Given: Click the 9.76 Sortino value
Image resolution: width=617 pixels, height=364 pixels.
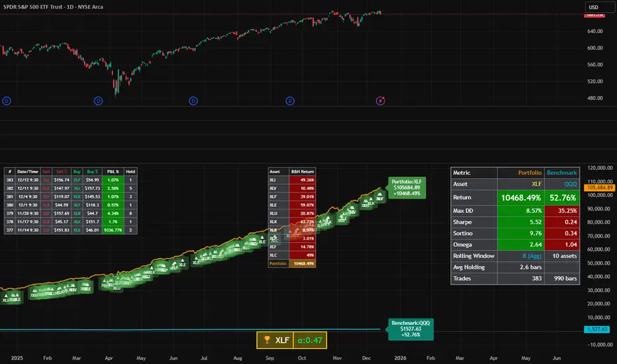Looking at the screenshot, I should coord(520,234).
